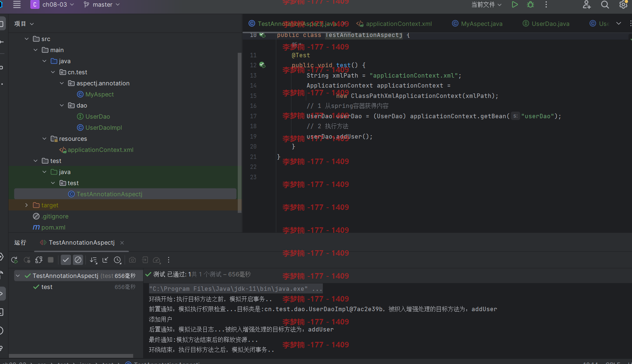Switch to MyAspect.java tab
The image size is (632, 364).
pos(477,24)
